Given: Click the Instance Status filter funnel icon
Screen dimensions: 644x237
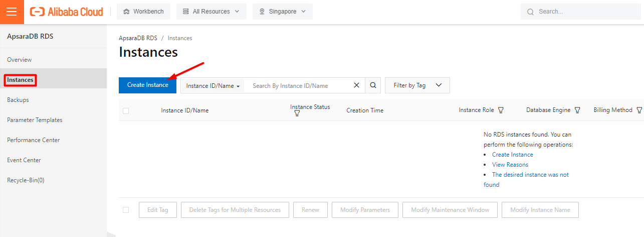Looking at the screenshot, I should pos(297,114).
